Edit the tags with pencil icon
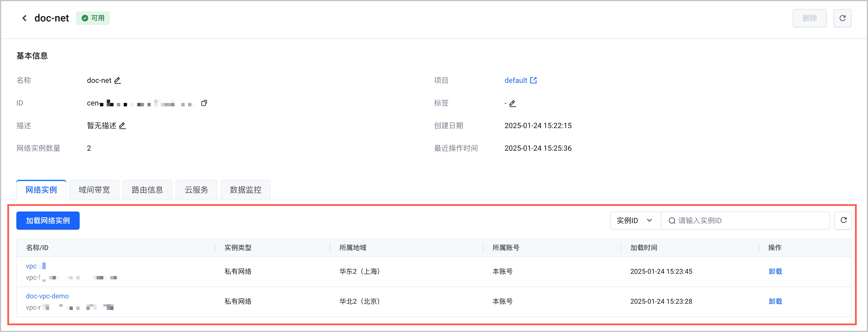The height and width of the screenshot is (332, 868). coord(512,103)
